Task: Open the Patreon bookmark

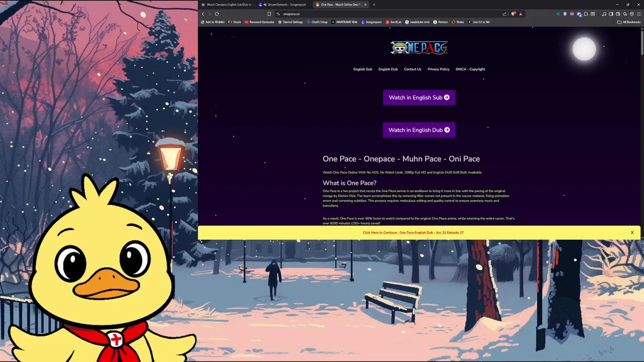Action: coord(441,22)
